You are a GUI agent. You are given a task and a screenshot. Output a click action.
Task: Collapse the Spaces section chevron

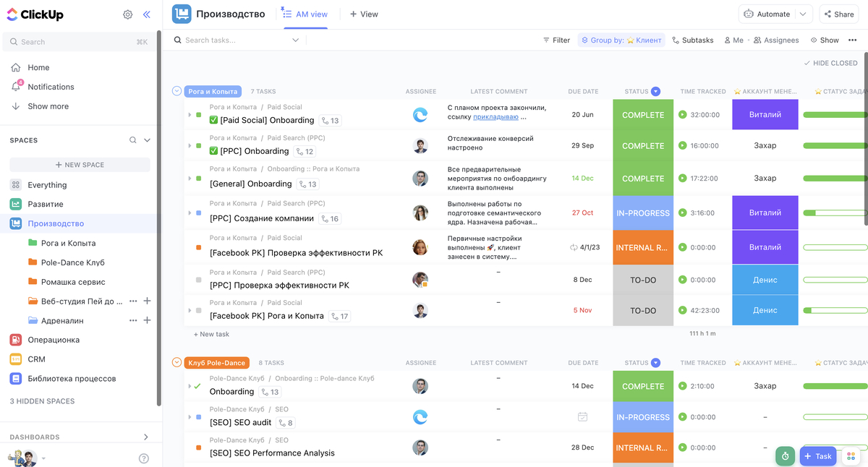[148, 140]
